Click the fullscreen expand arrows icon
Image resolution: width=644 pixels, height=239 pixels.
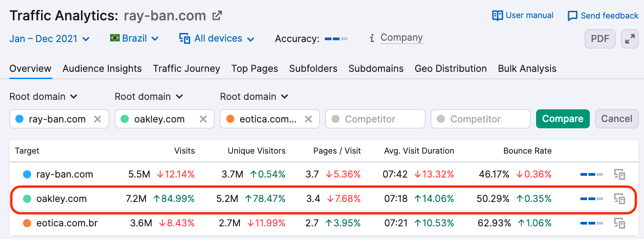coord(630,39)
